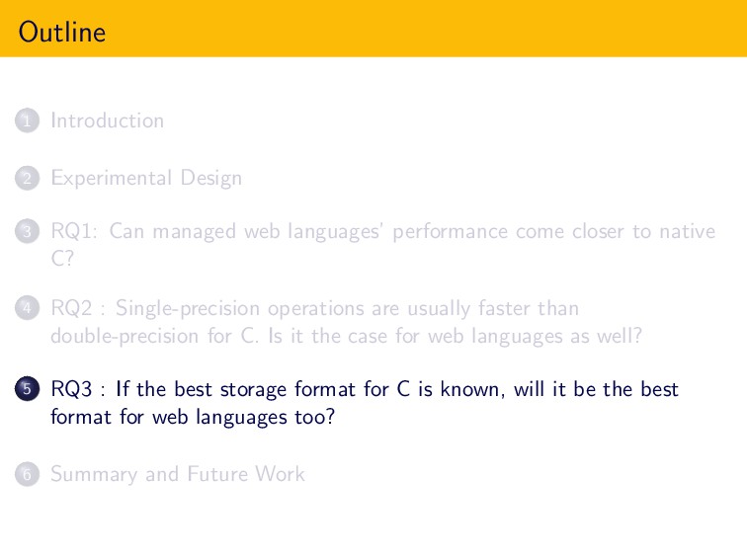Open the Introduction section link
Image resolution: width=747 pixels, height=560 pixels.
tap(107, 120)
